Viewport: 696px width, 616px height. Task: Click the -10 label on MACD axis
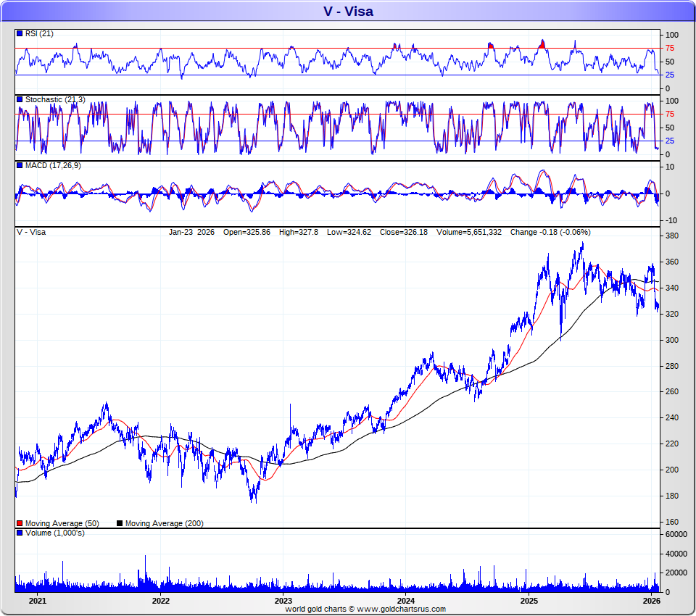(671, 220)
